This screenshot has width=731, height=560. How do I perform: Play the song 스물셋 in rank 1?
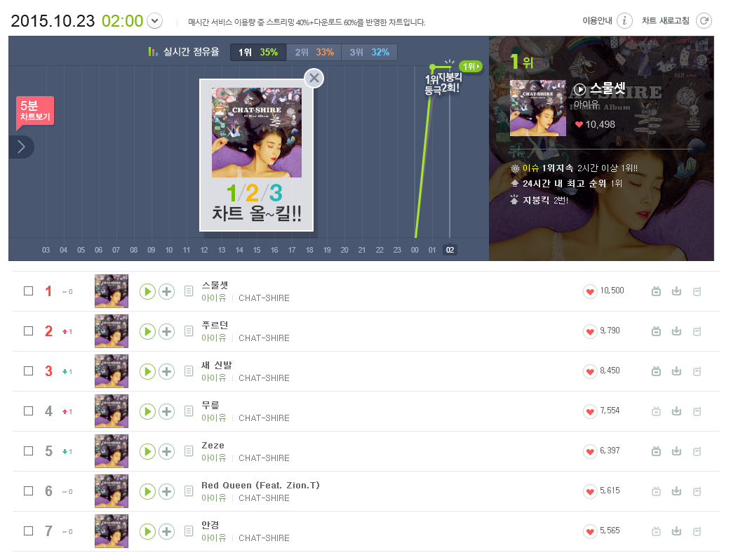pyautogui.click(x=147, y=291)
